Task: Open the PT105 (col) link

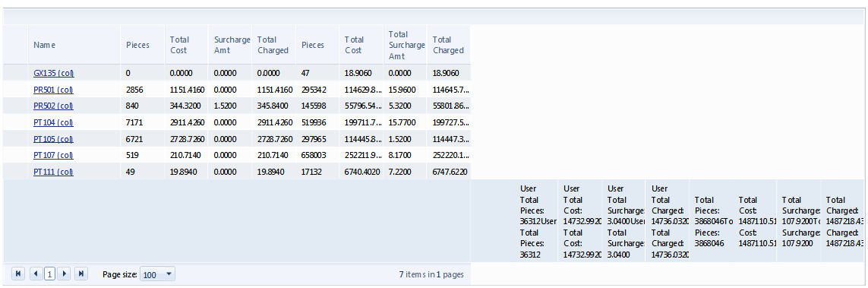Action: 54,139
